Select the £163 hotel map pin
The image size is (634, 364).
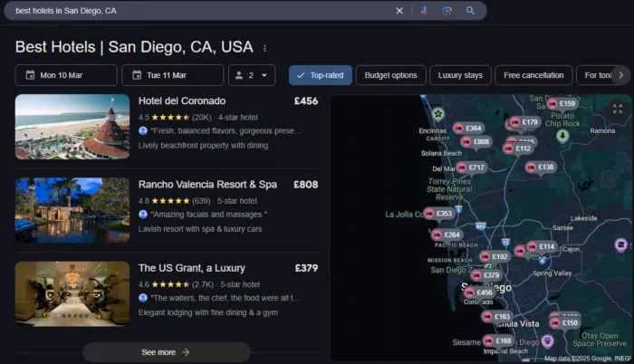(x=497, y=317)
